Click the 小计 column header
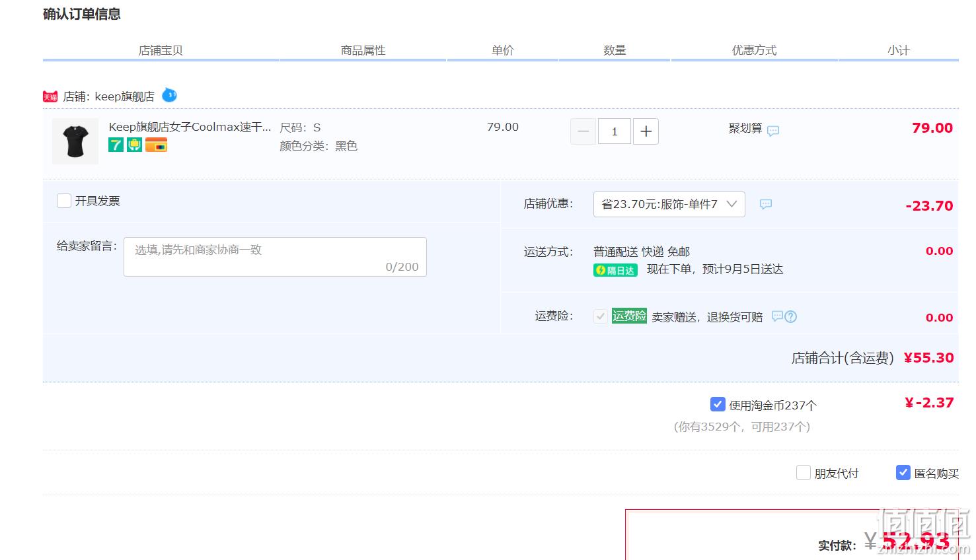This screenshot has width=976, height=560. [899, 50]
